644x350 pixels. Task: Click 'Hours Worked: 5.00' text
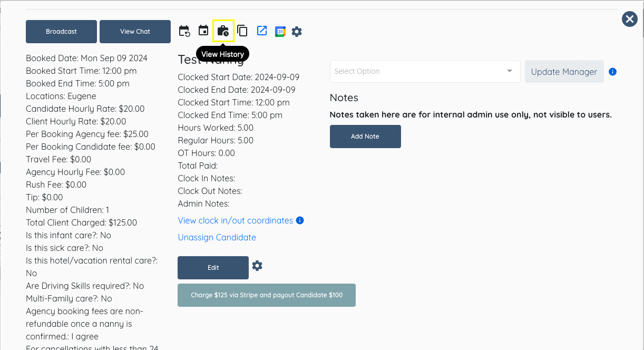click(216, 128)
